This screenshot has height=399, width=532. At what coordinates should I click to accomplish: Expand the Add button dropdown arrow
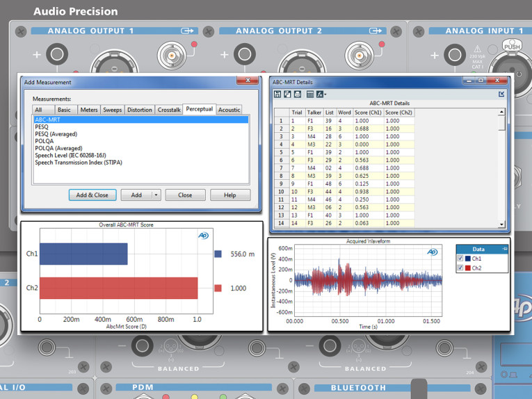point(156,195)
